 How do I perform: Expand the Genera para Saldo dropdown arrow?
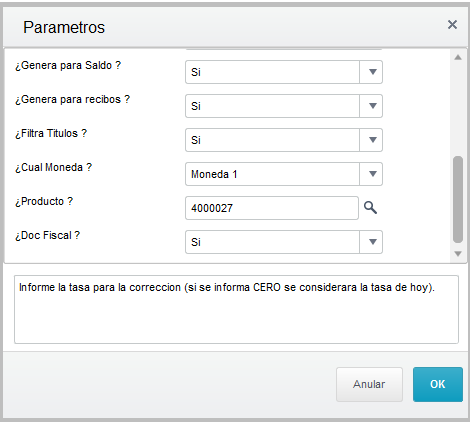pos(371,72)
